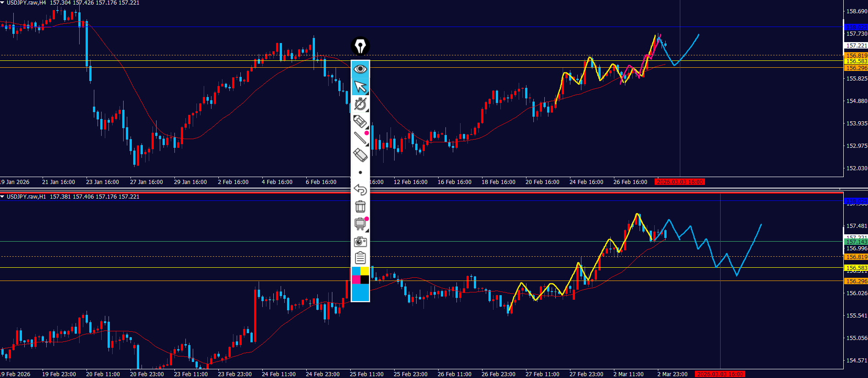Clear all ink with trash can
The height and width of the screenshot is (378, 868).
360,207
